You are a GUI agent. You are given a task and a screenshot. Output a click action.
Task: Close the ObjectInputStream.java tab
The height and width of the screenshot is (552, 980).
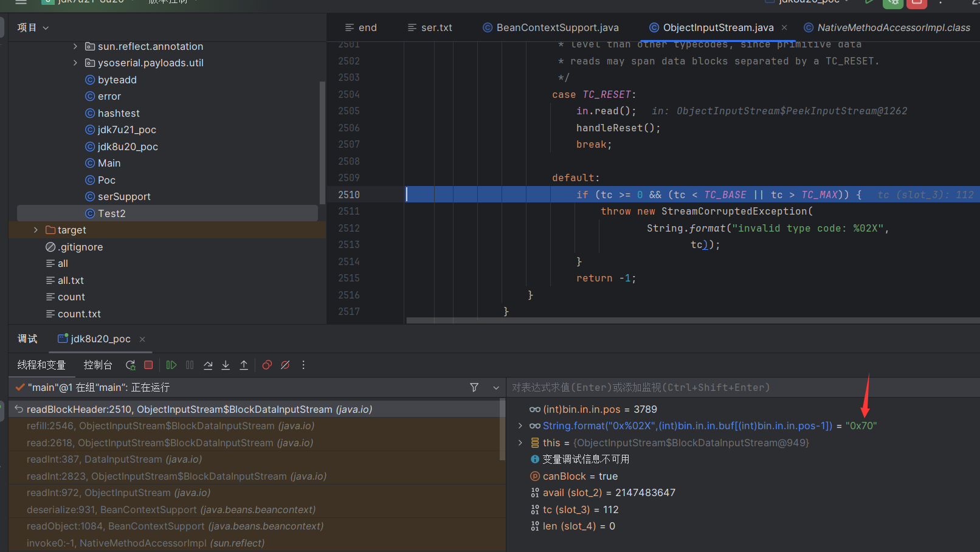[x=784, y=27]
